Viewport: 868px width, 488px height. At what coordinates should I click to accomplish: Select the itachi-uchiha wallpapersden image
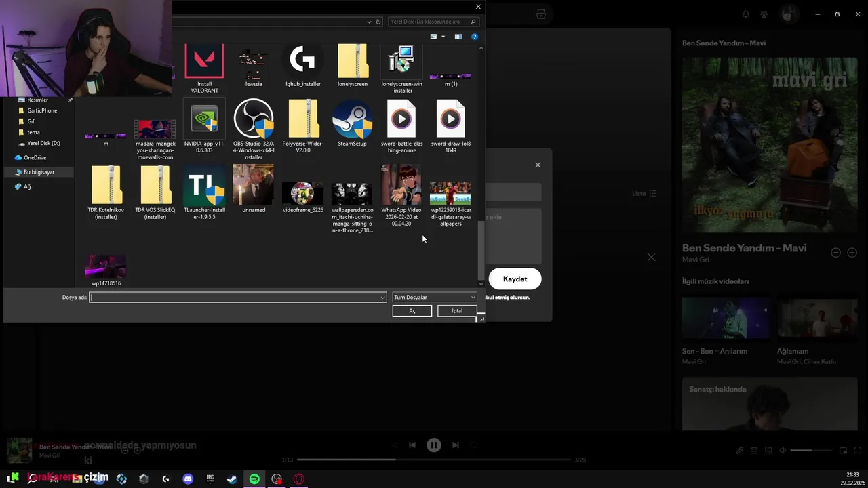352,207
